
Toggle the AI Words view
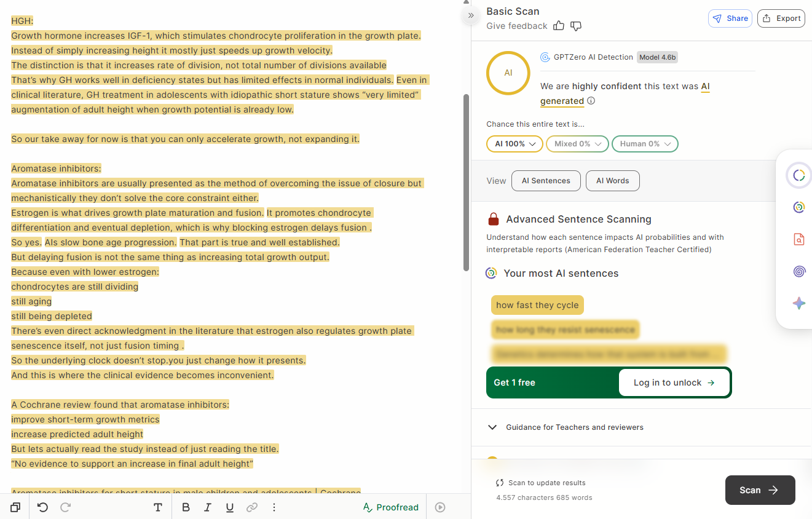point(613,181)
